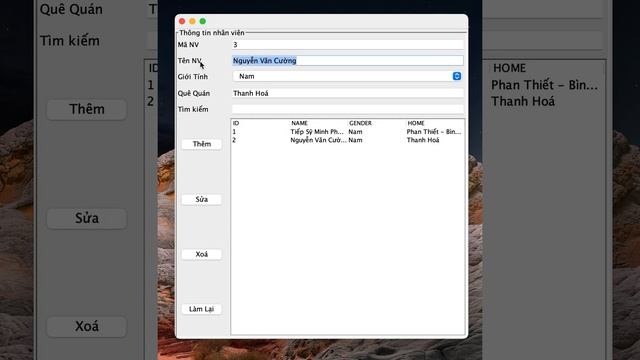Click the Thêm button in the dialog
This screenshot has width=640, height=360.
[x=202, y=144]
